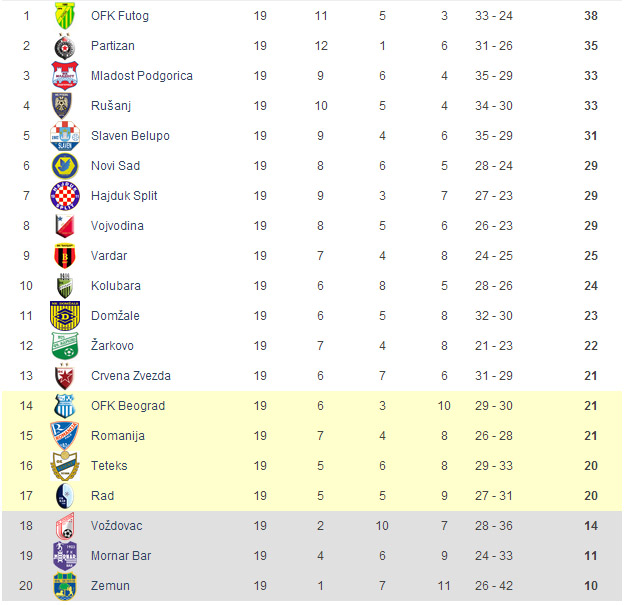Screen dimensions: 626x605
Task: Open the Žarkovo team link
Action: [112, 345]
